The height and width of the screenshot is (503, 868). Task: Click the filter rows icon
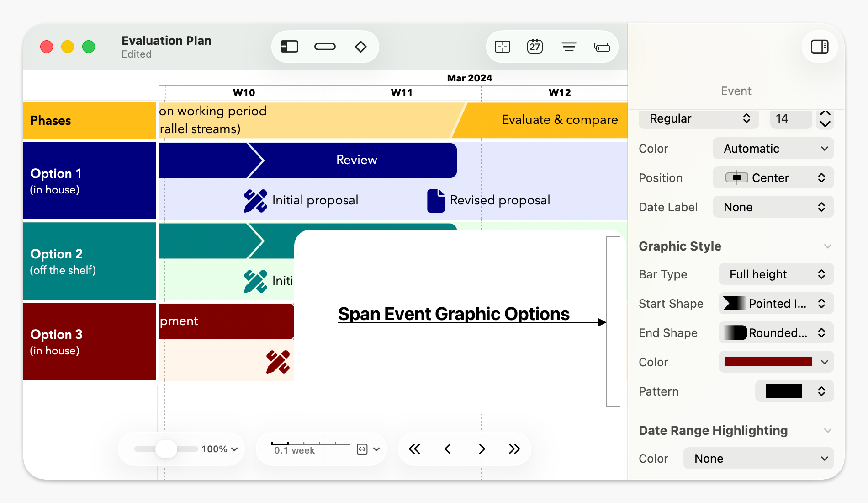tap(569, 46)
